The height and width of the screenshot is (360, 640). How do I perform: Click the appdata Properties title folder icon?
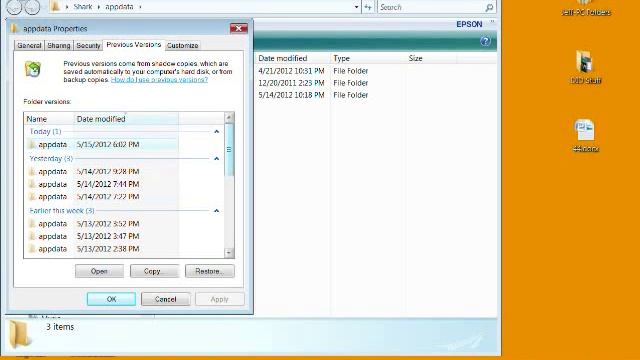14,28
